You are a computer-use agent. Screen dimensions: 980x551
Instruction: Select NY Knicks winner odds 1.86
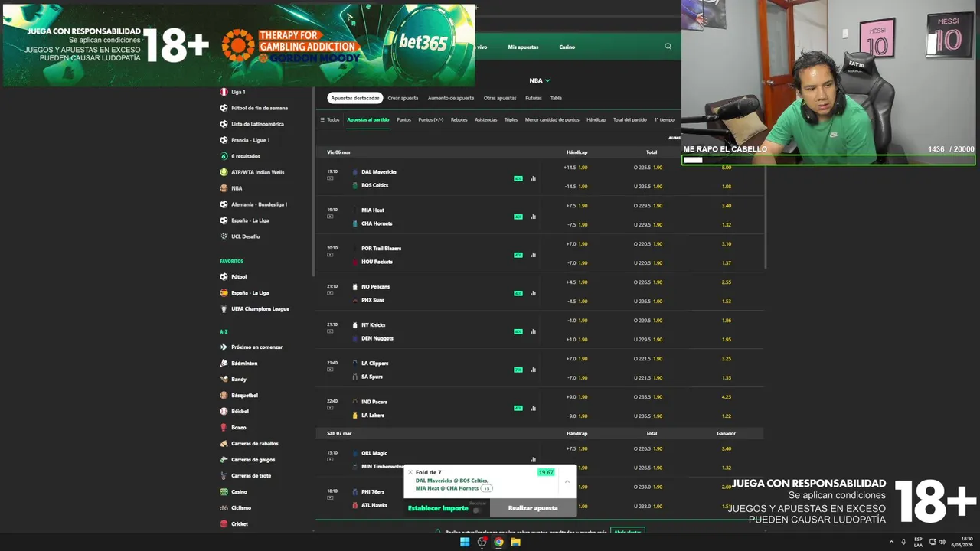pyautogui.click(x=726, y=321)
